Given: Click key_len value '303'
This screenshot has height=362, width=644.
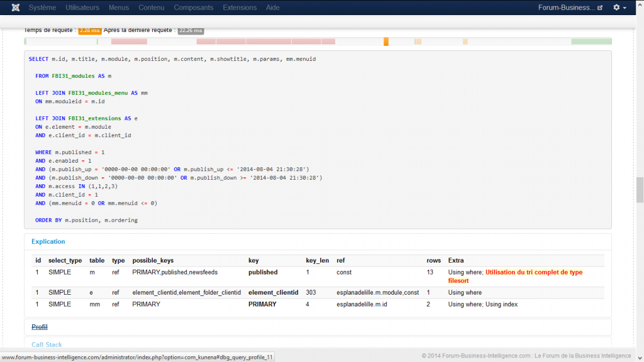Looking at the screenshot, I should tap(311, 292).
